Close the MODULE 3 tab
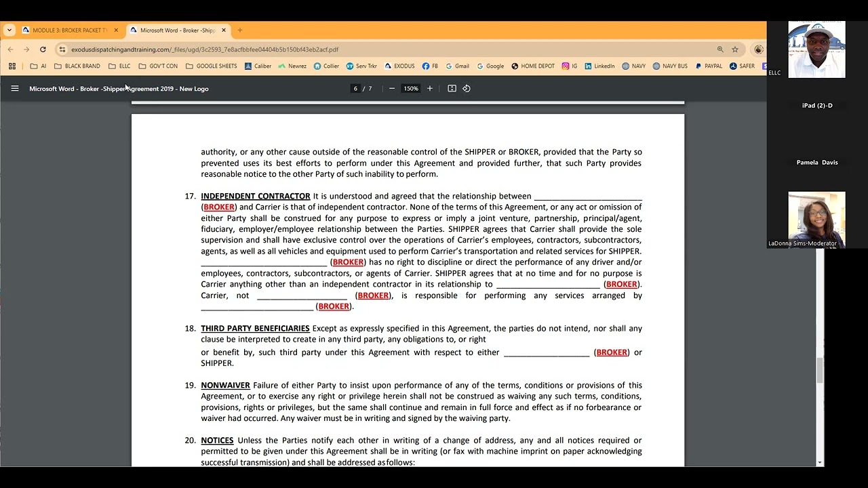The height and width of the screenshot is (488, 868). [x=116, y=30]
